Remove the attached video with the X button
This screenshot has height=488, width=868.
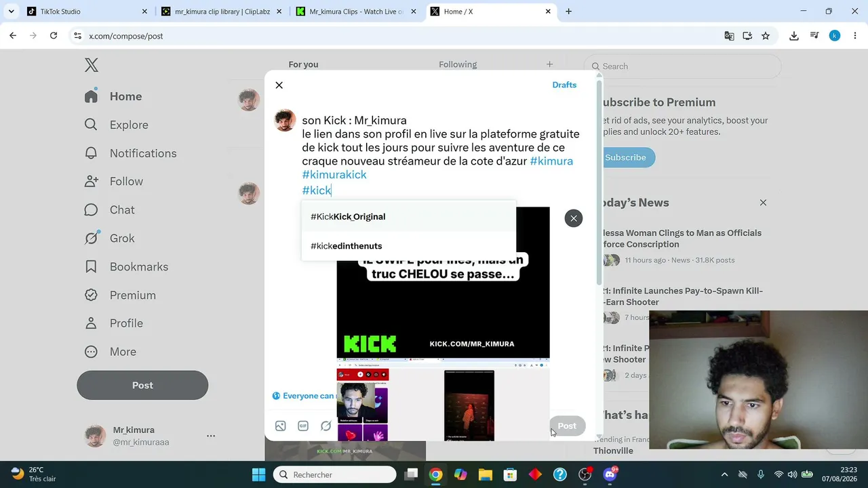(574, 218)
